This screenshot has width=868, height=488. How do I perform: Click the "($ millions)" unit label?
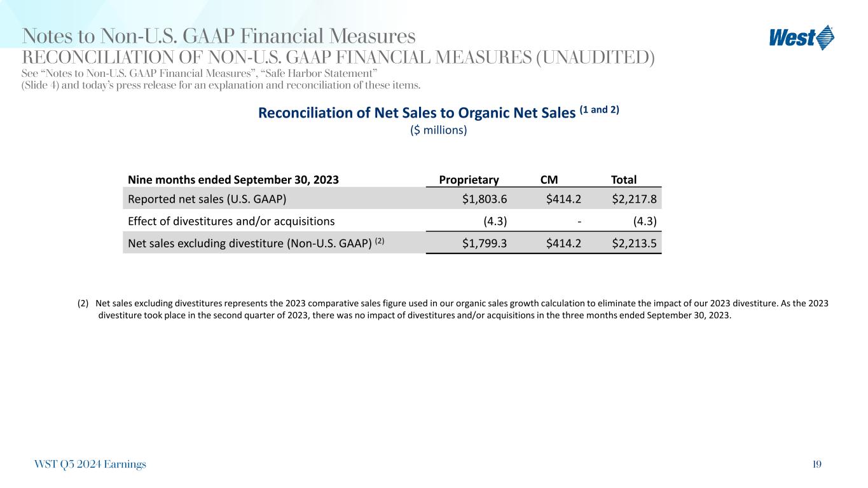[x=438, y=130]
